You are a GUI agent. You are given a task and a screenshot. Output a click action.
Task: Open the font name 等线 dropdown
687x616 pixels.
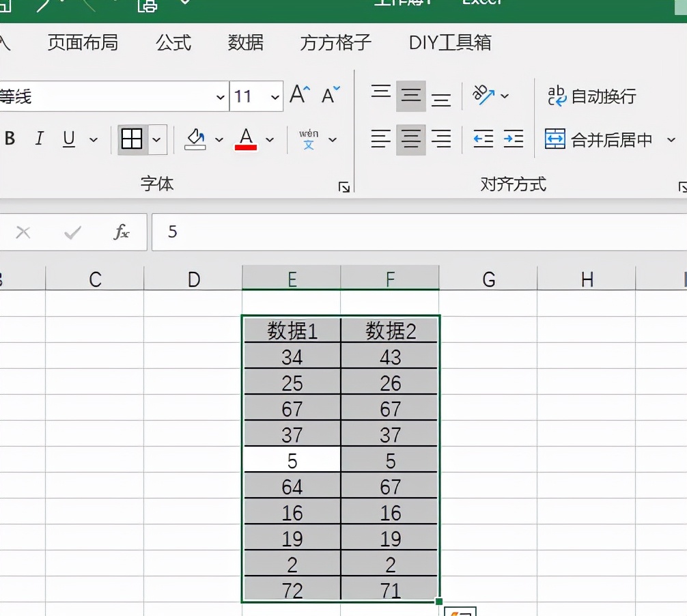[x=221, y=97]
